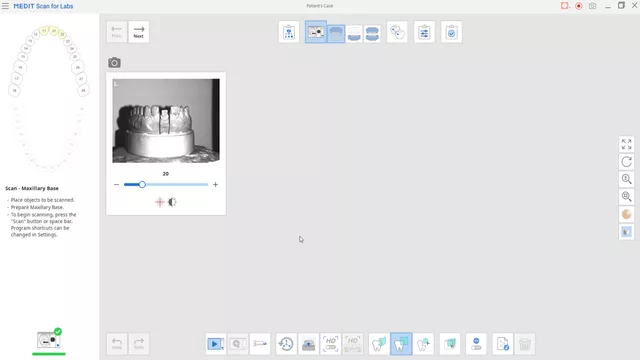Screen dimensions: 640x360
Task: Expand the play button's small dropdown arrow
Action: click(223, 347)
